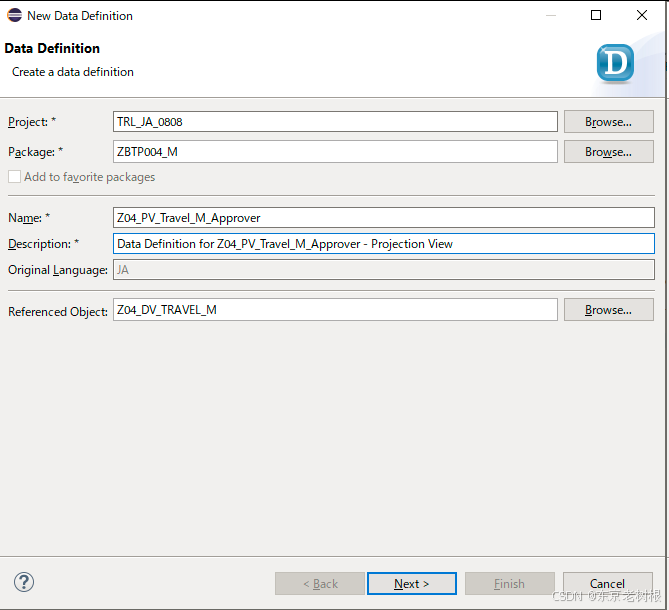Image resolution: width=669 pixels, height=610 pixels.
Task: Click the Eclipse icon in title bar
Action: [14, 15]
